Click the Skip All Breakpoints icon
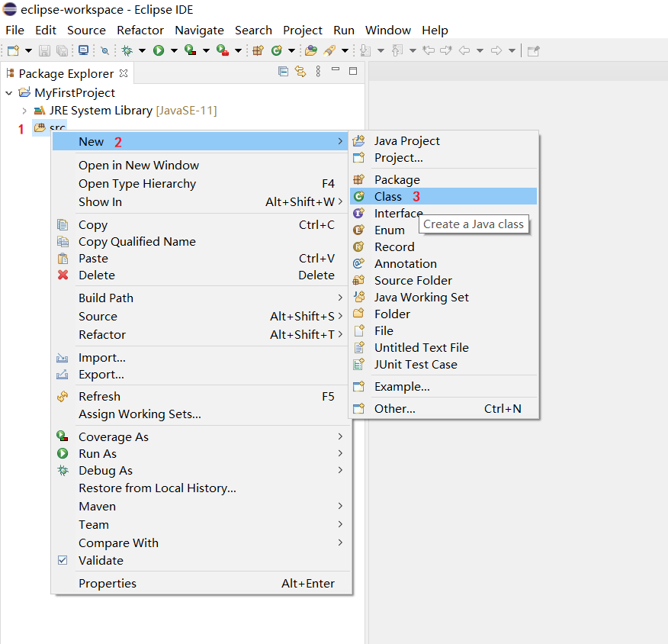 coord(104,50)
